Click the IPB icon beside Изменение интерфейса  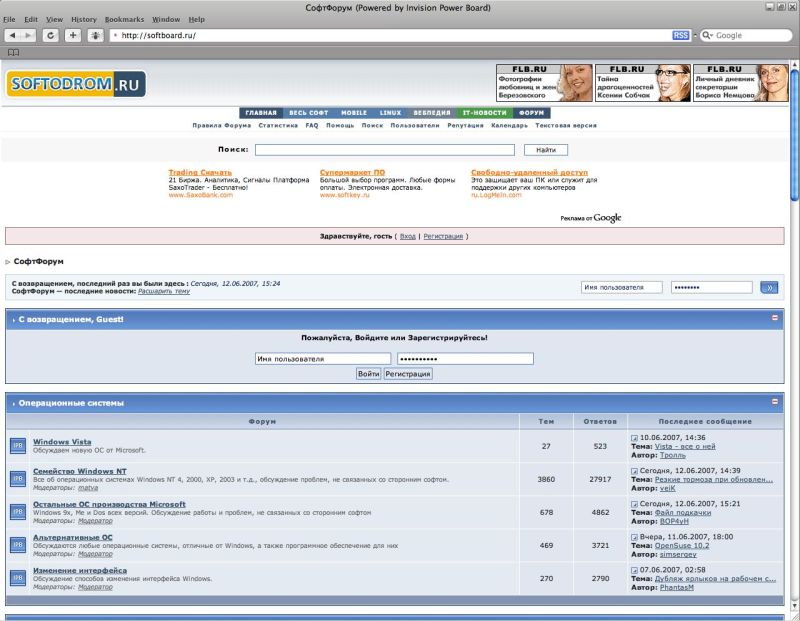(x=18, y=578)
